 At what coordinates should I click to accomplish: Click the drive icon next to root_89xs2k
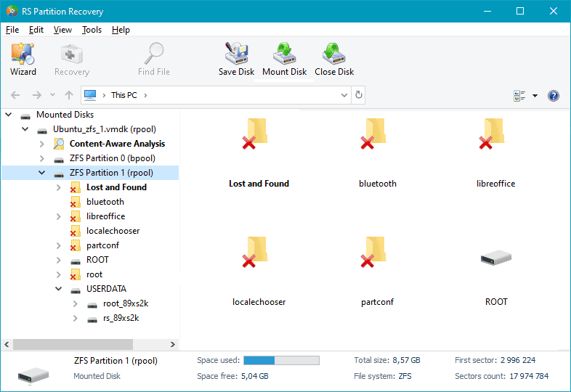(x=92, y=305)
